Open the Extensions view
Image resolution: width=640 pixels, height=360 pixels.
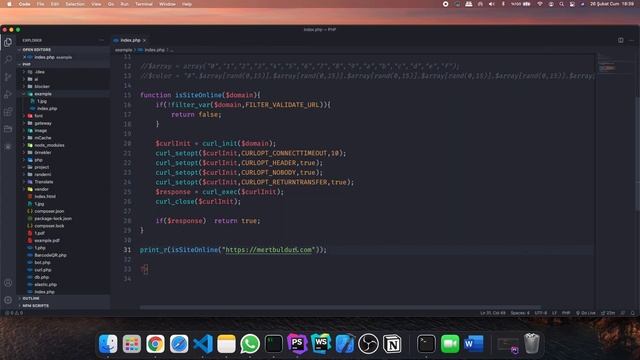[x=8, y=112]
